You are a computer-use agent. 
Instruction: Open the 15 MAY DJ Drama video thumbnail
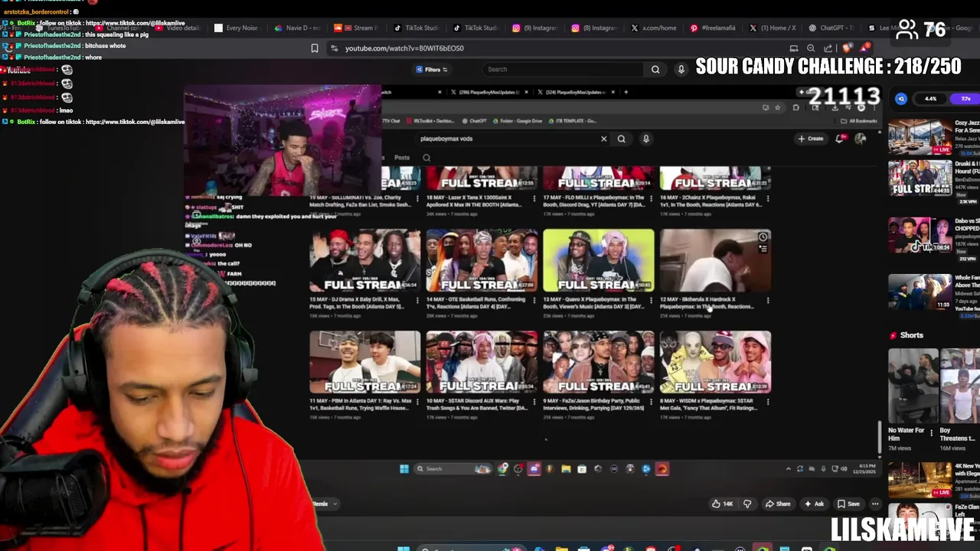[x=364, y=260]
